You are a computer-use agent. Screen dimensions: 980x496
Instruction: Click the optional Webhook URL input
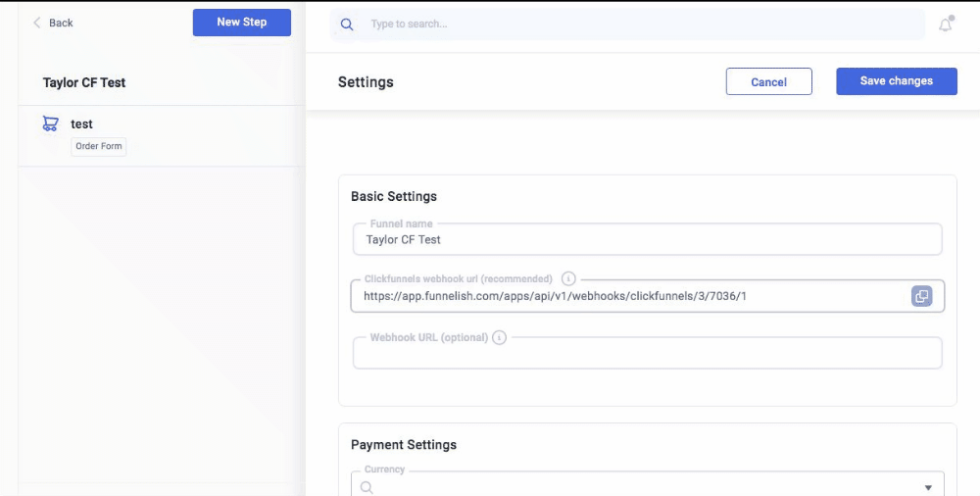[647, 354]
